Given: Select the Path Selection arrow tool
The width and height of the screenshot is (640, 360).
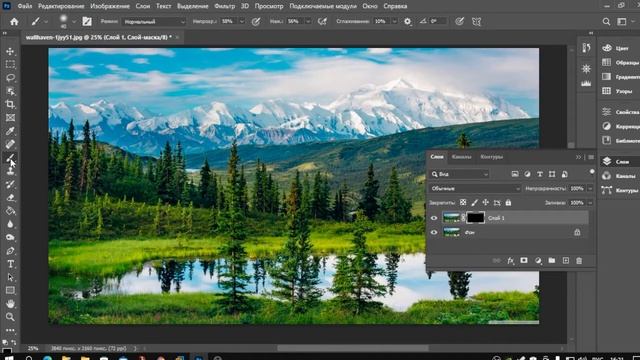Looking at the screenshot, I should pyautogui.click(x=10, y=277).
